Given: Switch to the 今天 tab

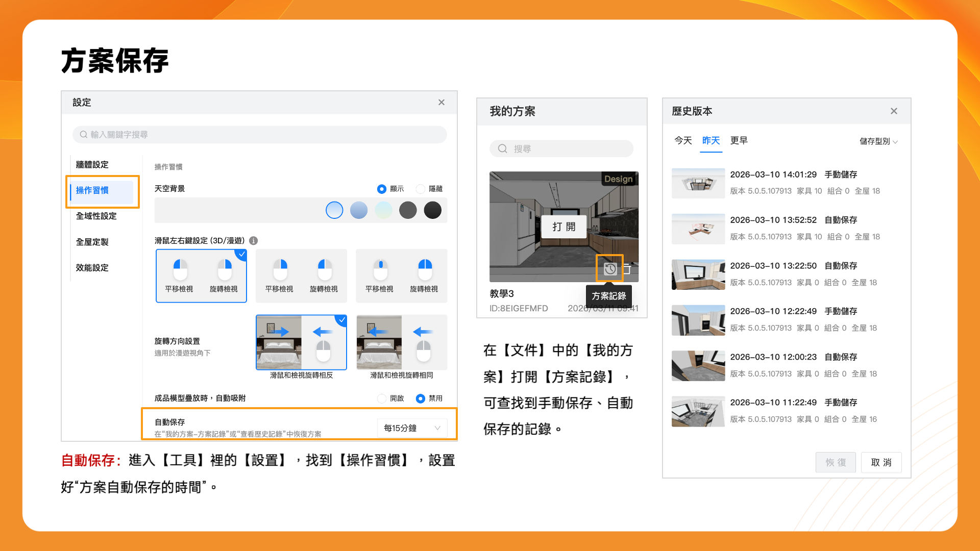Looking at the screenshot, I should [683, 140].
